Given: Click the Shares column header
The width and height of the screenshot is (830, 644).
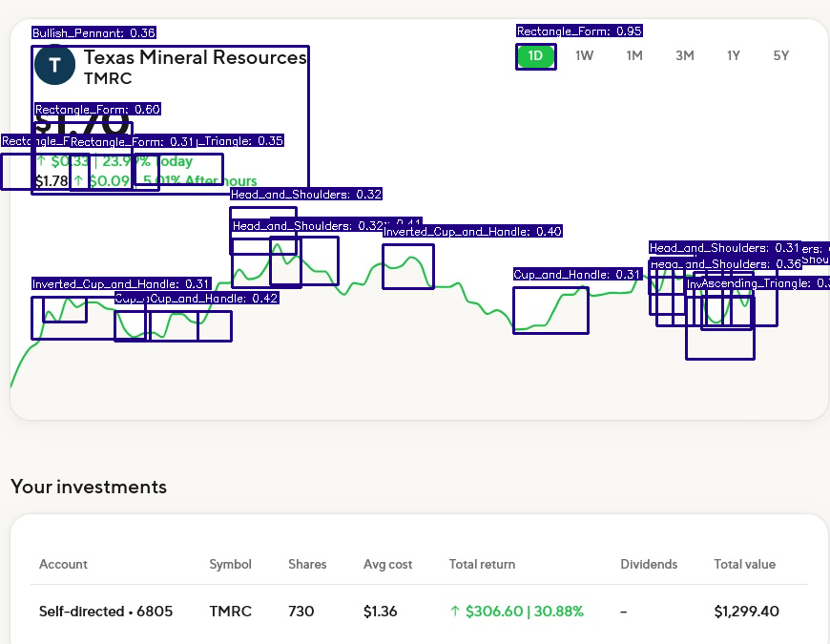Looking at the screenshot, I should (x=307, y=564).
